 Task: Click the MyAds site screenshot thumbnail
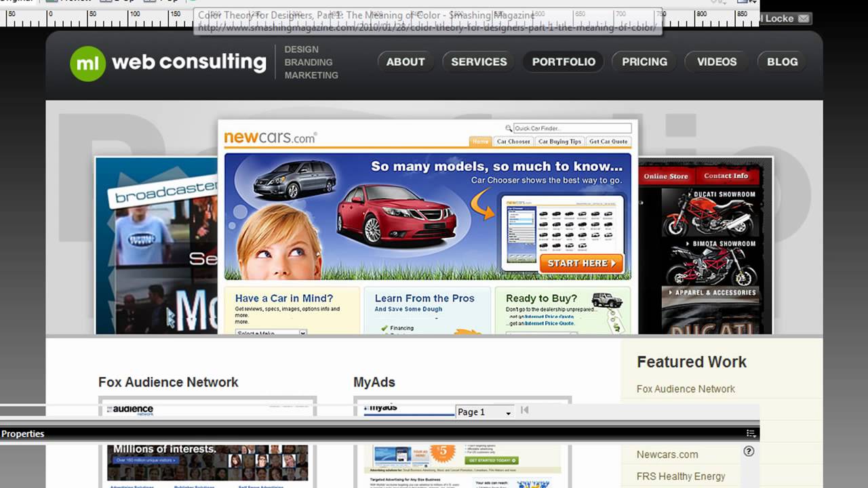[464, 466]
